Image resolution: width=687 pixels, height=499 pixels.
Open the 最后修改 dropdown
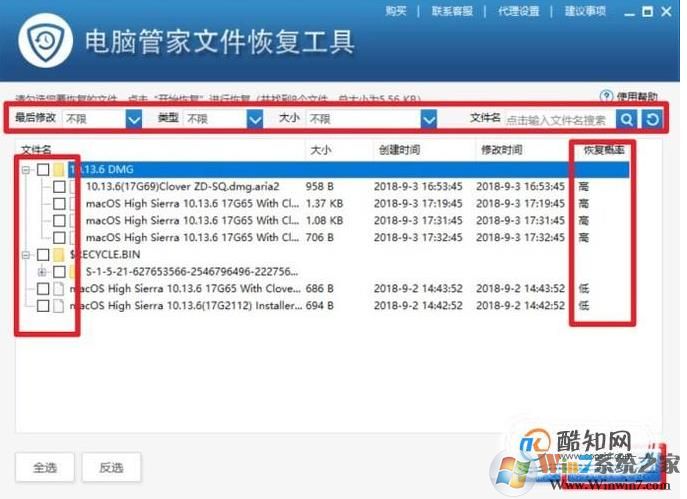[134, 119]
